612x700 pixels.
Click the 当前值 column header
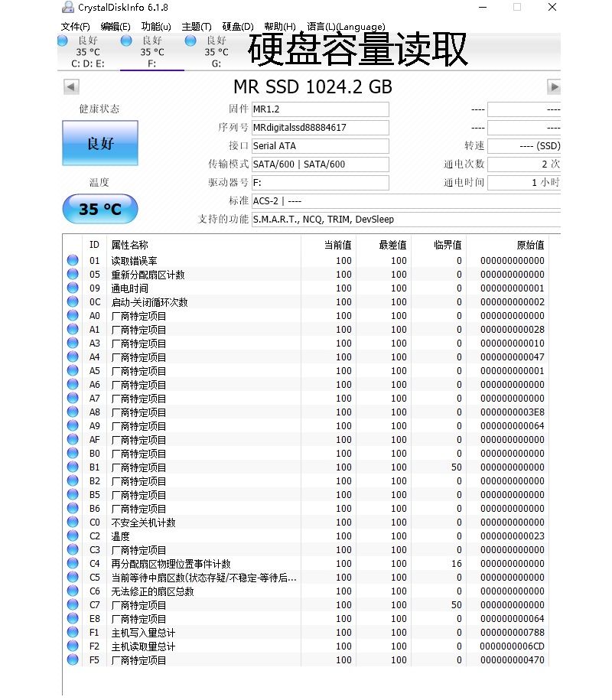click(x=328, y=245)
